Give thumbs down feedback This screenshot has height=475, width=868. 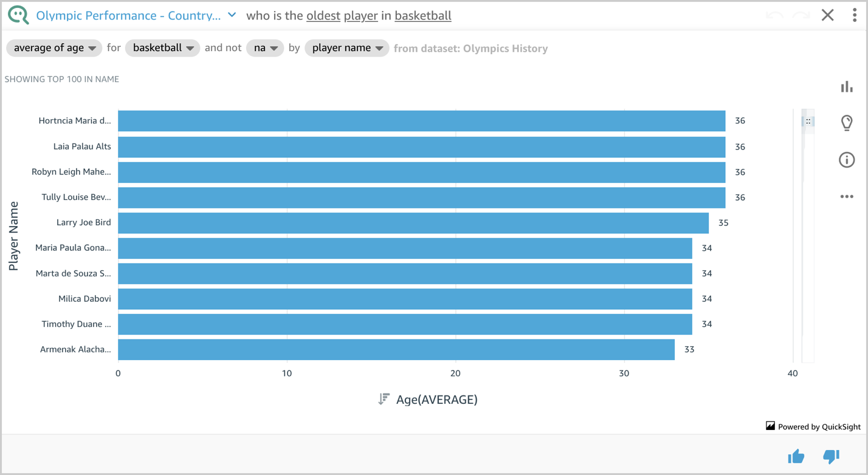[831, 456]
